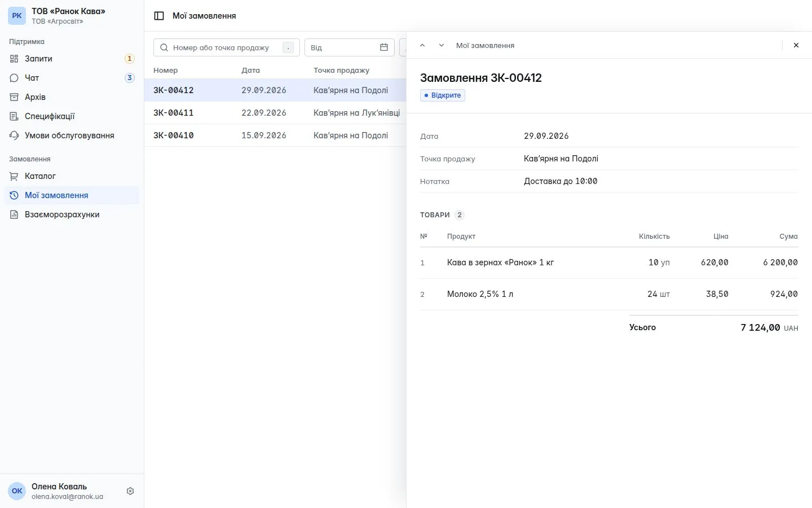Click the Товари count badge

[460, 215]
